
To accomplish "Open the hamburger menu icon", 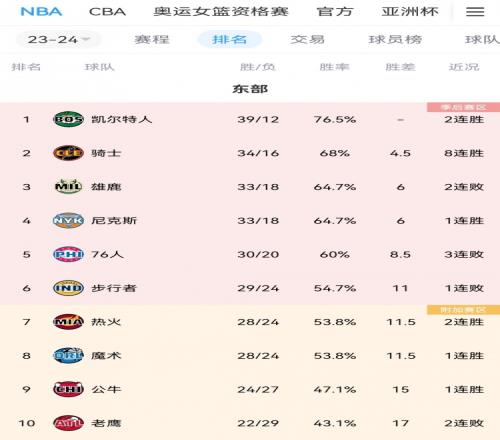I will coord(475,12).
